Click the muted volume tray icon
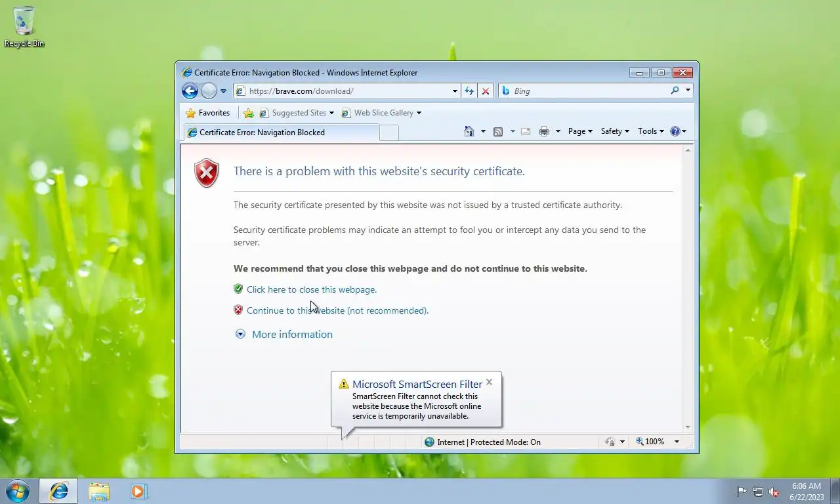Viewport: 840px width, 504px height. [x=774, y=492]
